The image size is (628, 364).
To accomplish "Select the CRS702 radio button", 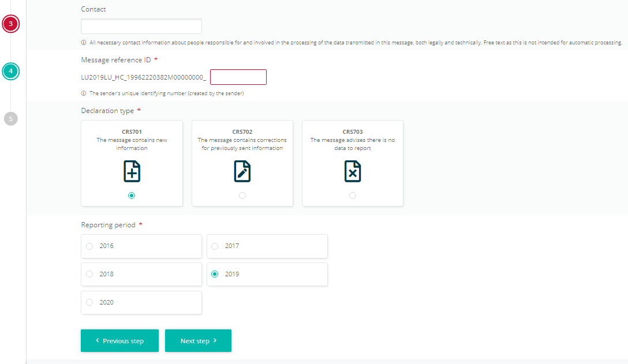I will pyautogui.click(x=242, y=196).
